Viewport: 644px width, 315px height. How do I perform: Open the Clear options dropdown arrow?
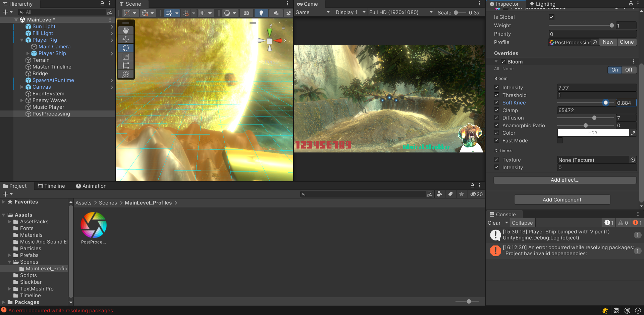506,223
